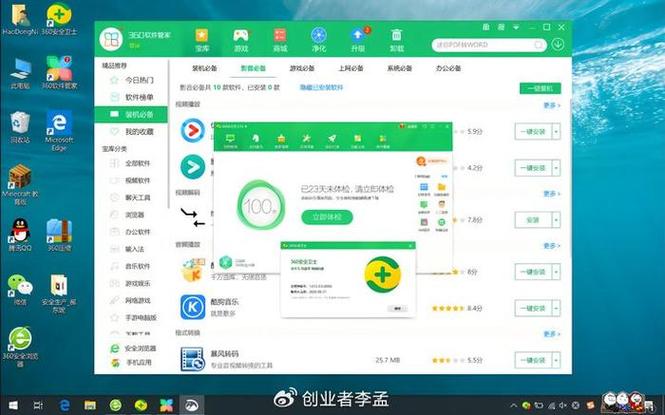
Task: Open 360安全浏览器 desktop shortcut
Action: (20, 347)
